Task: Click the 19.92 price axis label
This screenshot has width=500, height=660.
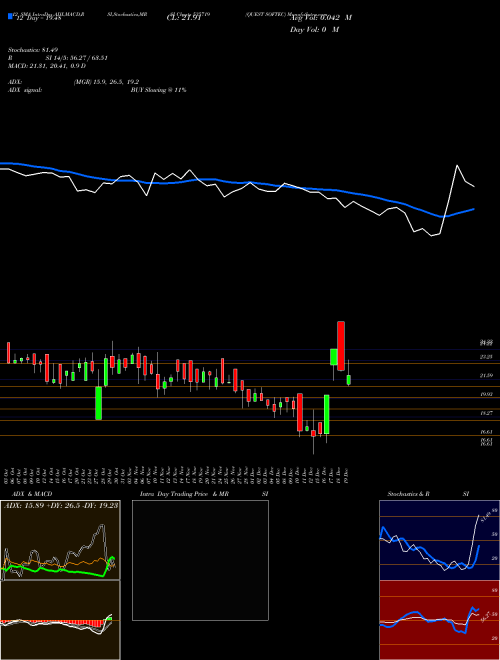Action: point(487,394)
